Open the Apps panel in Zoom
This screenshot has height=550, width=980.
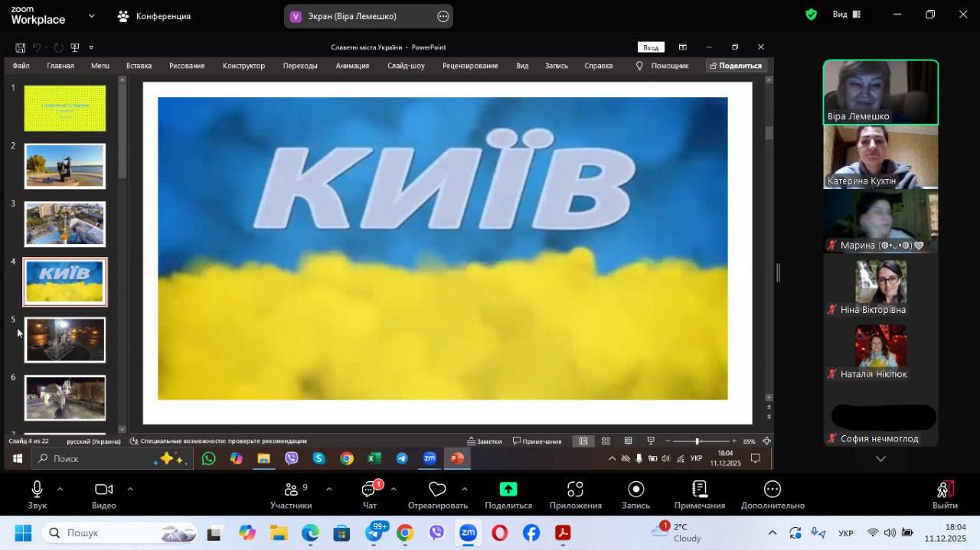click(x=575, y=490)
